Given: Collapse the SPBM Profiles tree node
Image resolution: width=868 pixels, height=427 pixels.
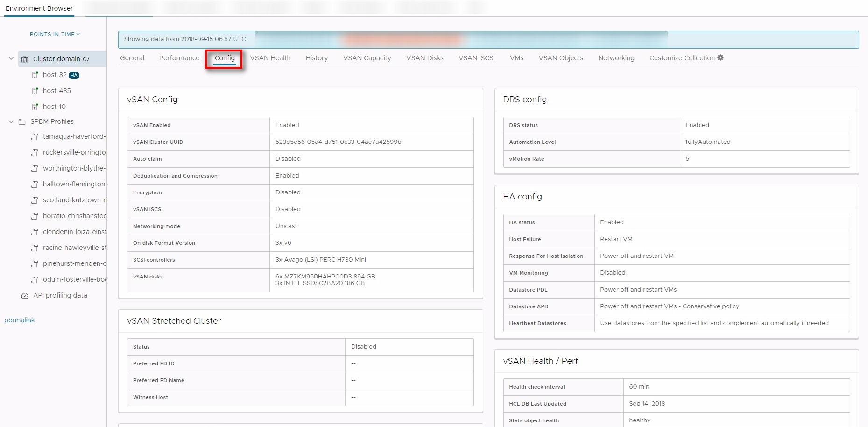Looking at the screenshot, I should pos(11,122).
